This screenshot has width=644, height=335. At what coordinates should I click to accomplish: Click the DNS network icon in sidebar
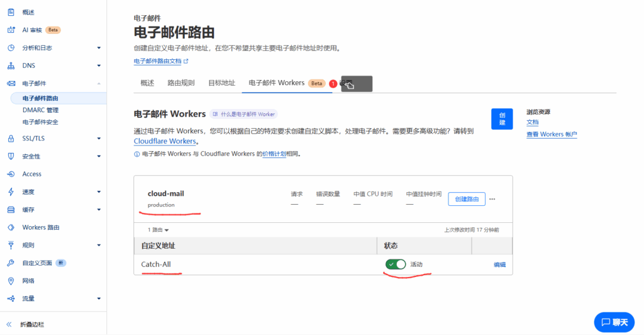click(11, 65)
